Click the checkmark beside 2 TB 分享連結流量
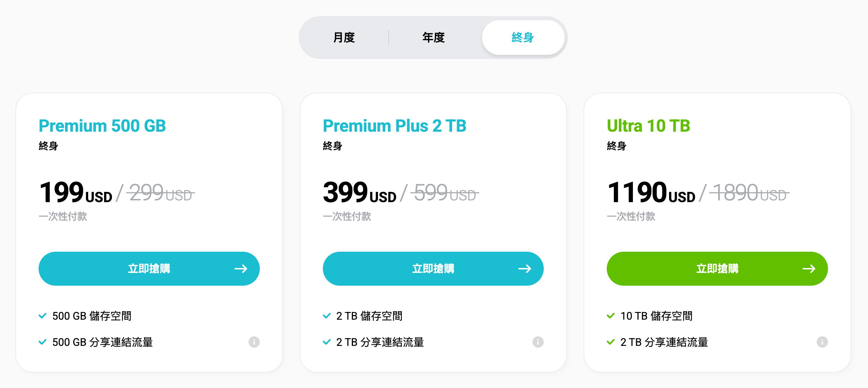Screen dimensions: 868x388 pyautogui.click(x=327, y=342)
